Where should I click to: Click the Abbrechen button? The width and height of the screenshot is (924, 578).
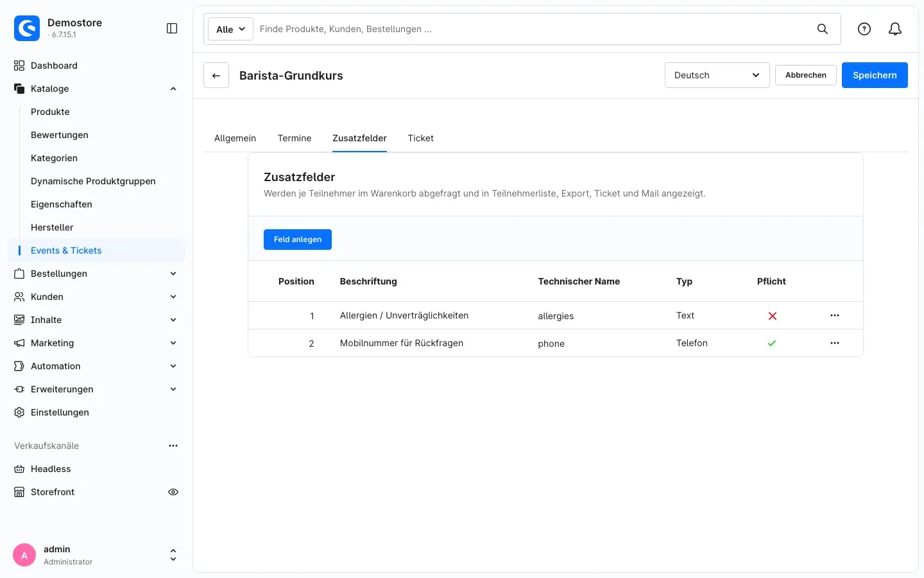coord(806,75)
